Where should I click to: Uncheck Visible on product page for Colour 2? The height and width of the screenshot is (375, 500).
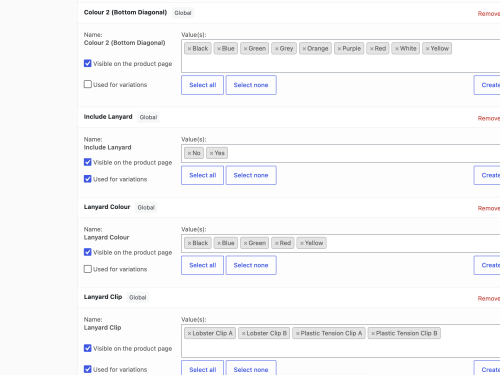88,63
